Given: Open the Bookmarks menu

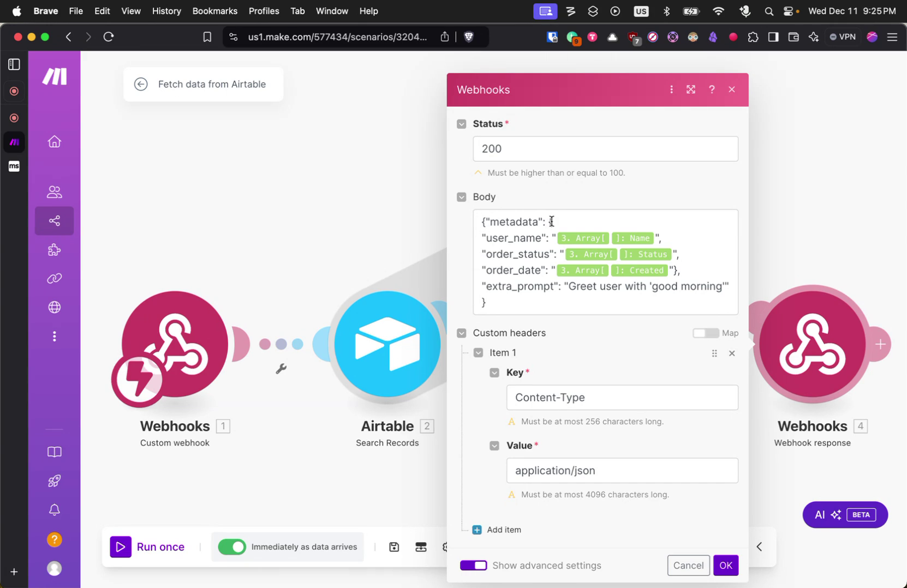Looking at the screenshot, I should (214, 11).
